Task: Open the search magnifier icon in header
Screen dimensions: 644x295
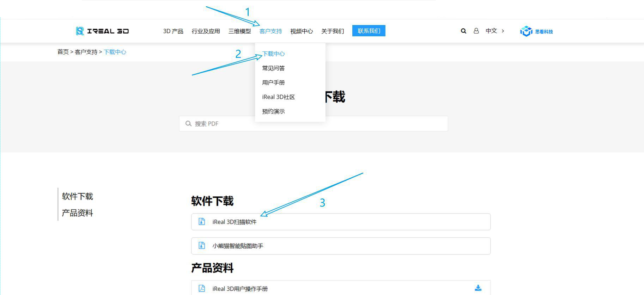Action: pyautogui.click(x=463, y=31)
